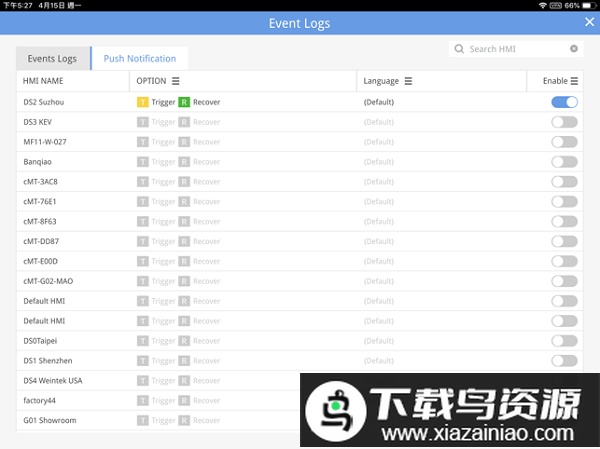Open language selector for DS2 Suzhou
The width and height of the screenshot is (600, 449).
pyautogui.click(x=379, y=102)
